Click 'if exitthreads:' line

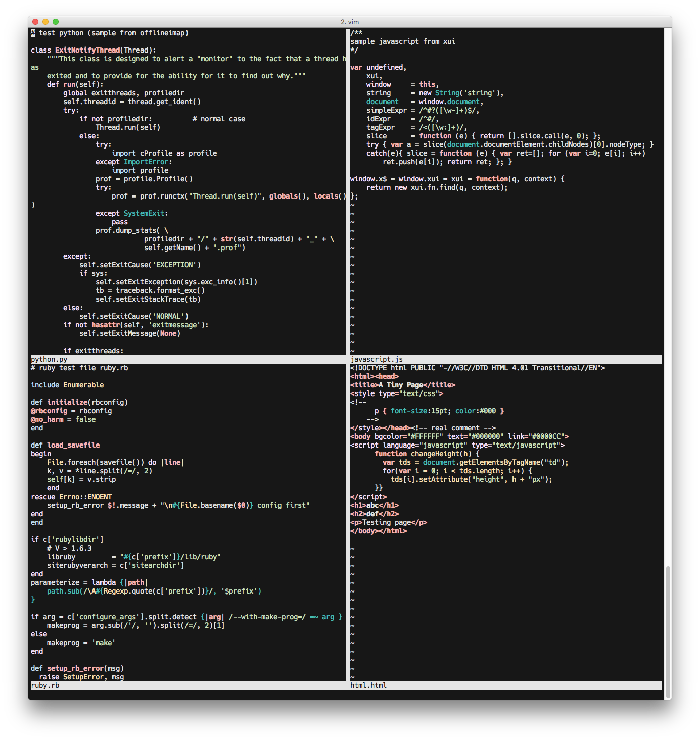(94, 351)
